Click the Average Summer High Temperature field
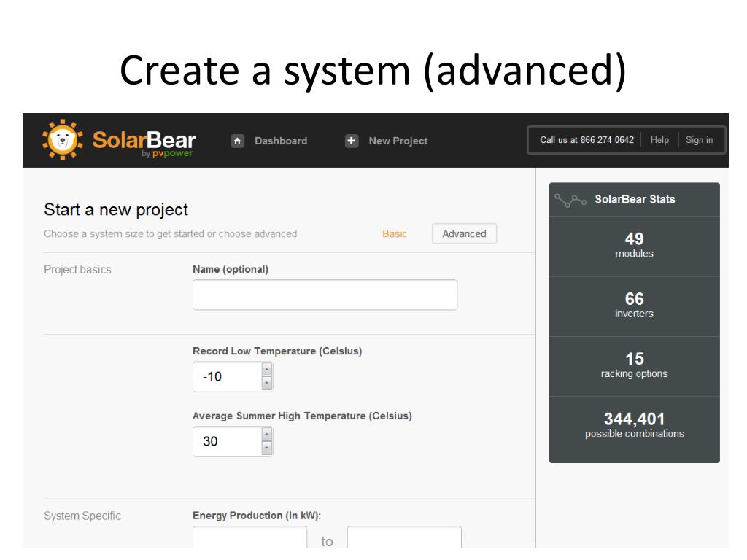The width and height of the screenshot is (747, 560). pos(228,441)
